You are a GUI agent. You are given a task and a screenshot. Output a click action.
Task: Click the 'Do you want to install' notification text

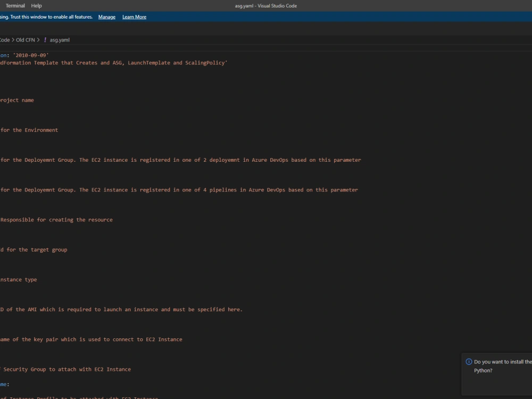[x=503, y=366]
